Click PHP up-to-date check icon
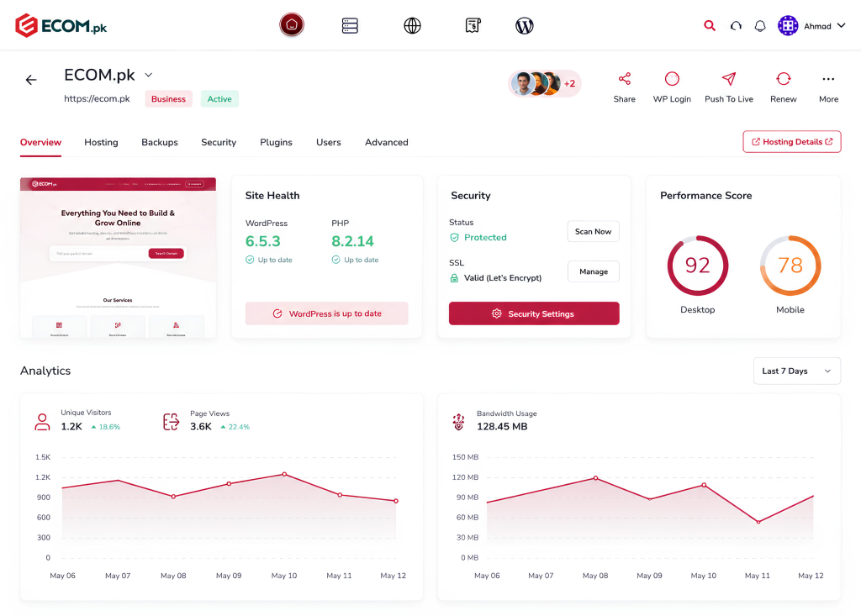861x616 pixels. (336, 260)
